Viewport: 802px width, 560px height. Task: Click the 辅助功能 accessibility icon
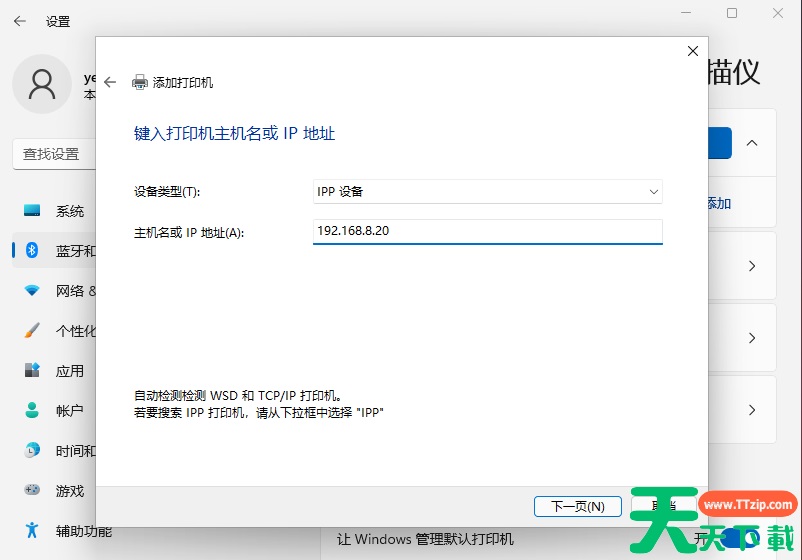tap(32, 530)
